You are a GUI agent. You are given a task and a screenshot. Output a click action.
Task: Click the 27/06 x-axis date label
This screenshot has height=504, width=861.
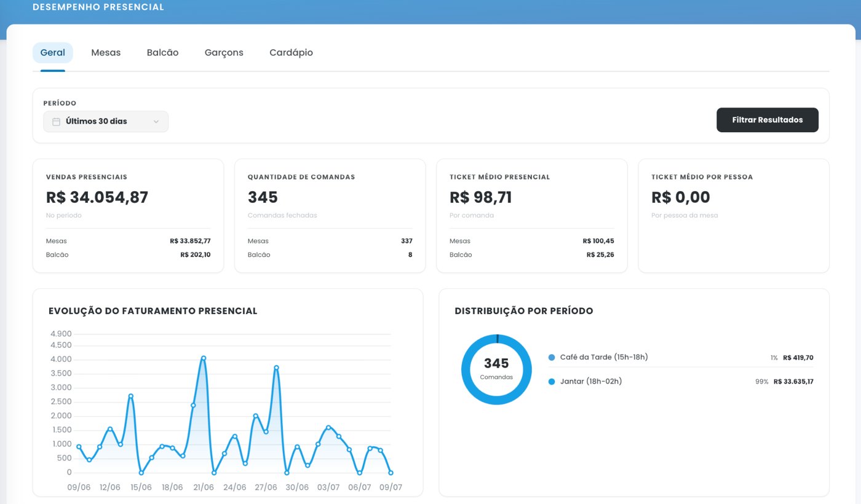[266, 487]
